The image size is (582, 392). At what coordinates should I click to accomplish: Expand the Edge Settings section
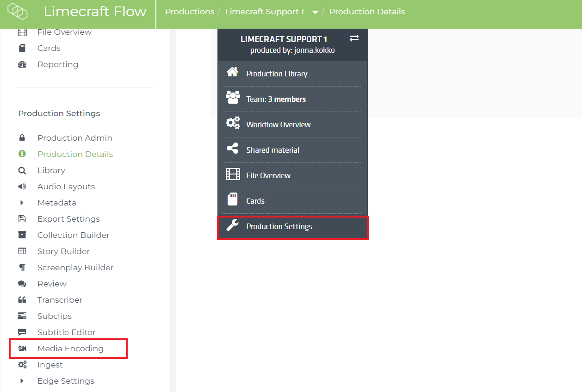[22, 381]
